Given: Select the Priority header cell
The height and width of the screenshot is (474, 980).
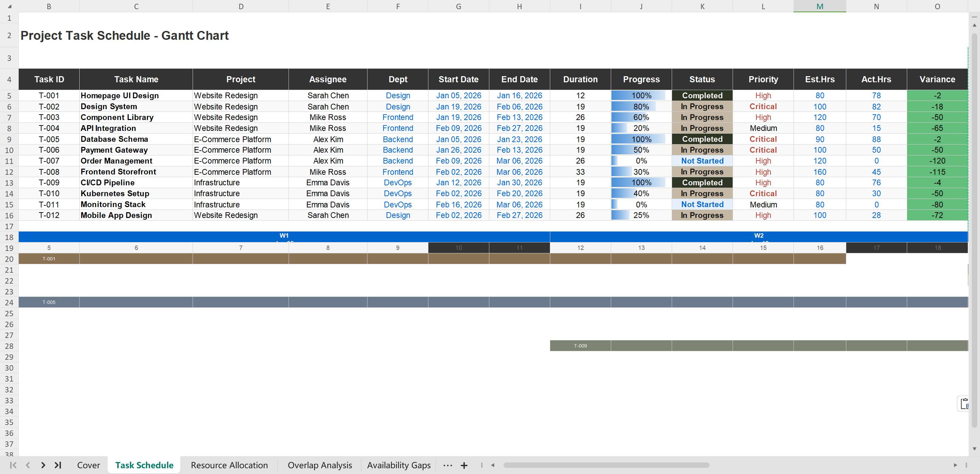Looking at the screenshot, I should click(763, 80).
